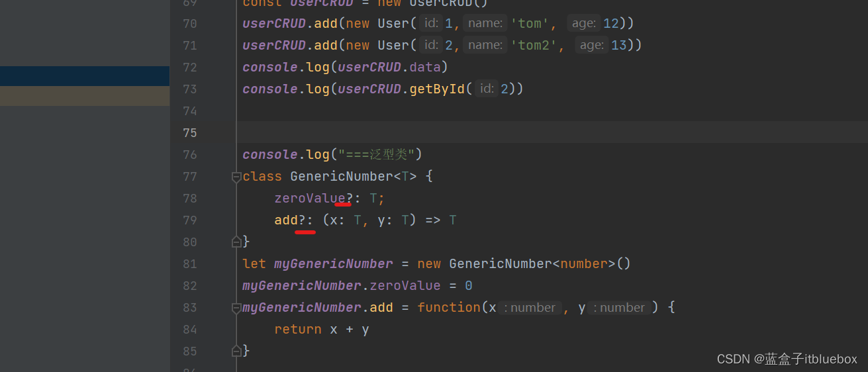Click line number 79 in gutter
Viewport: 868px width, 372px height.
[x=189, y=220]
